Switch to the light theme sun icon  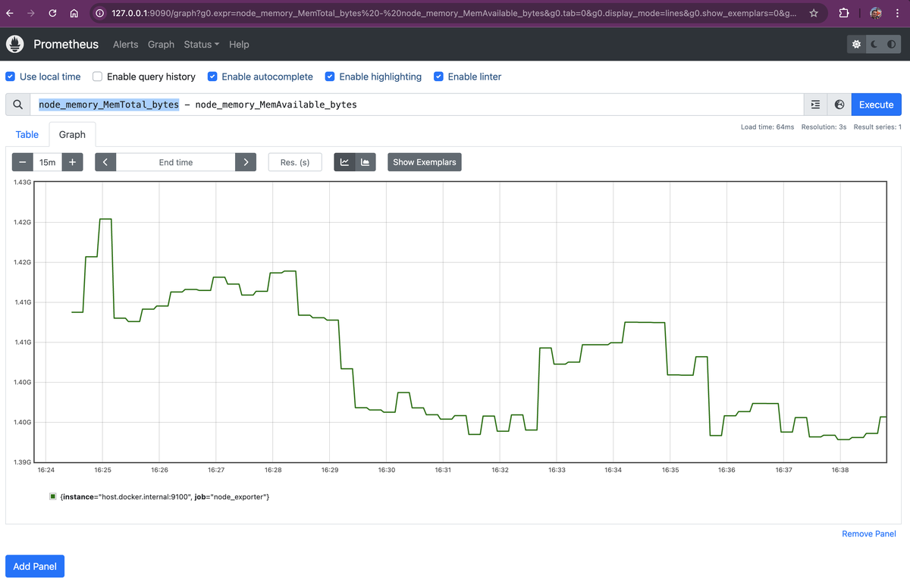(x=857, y=45)
